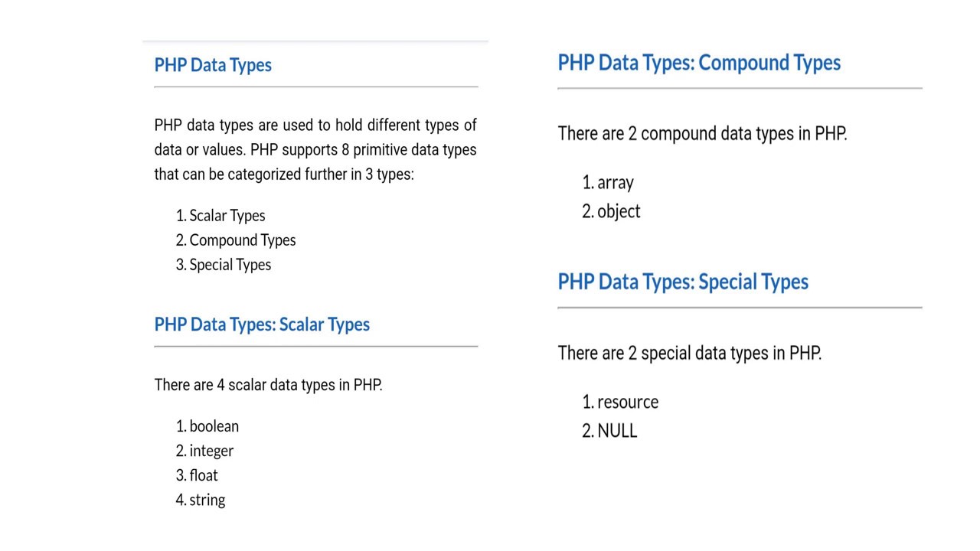Choose "string" in the scalar types list
The height and width of the screenshot is (551, 980).
[x=207, y=500]
